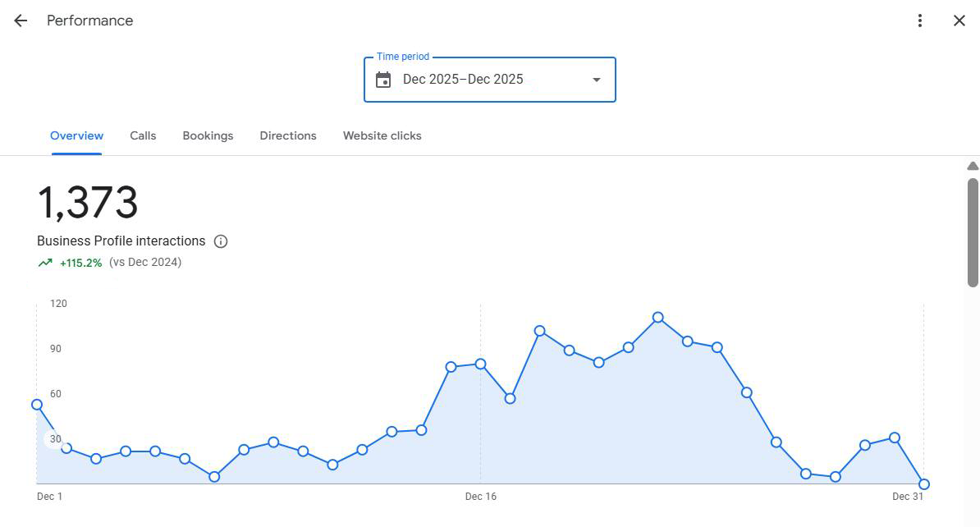Click the +115.2% change percentage
This screenshot has width=980, height=527.
(x=80, y=263)
